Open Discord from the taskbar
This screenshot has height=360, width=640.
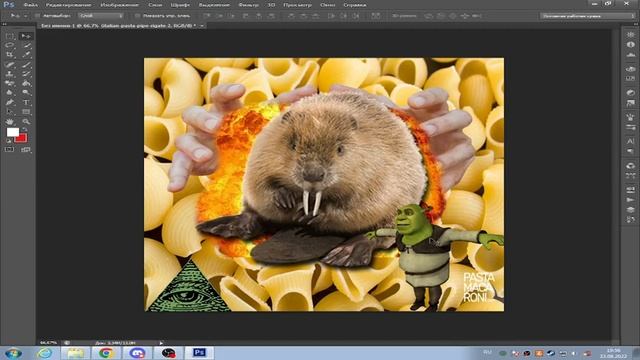click(138, 353)
